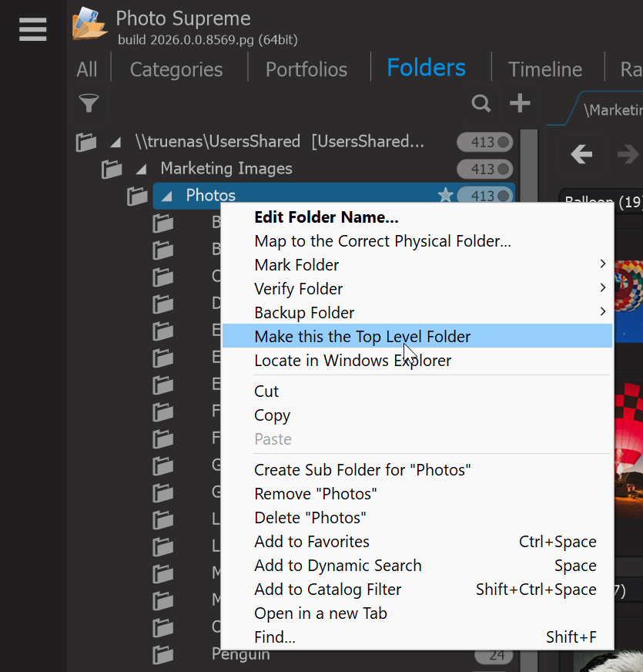Open the Mark Folder menu entry
The width and height of the screenshot is (643, 672).
(417, 265)
